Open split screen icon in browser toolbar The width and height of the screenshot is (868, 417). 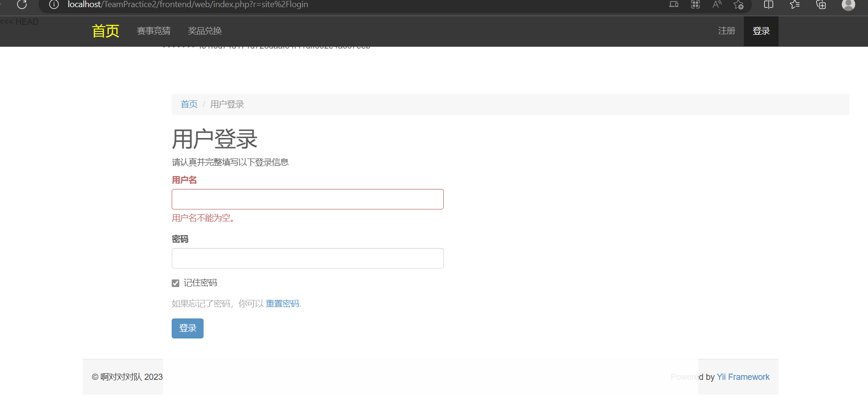(x=769, y=4)
